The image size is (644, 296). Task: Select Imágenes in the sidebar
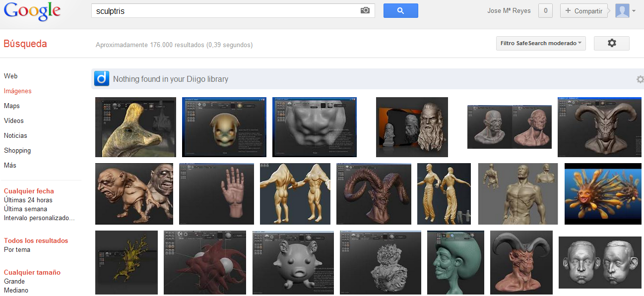(18, 91)
